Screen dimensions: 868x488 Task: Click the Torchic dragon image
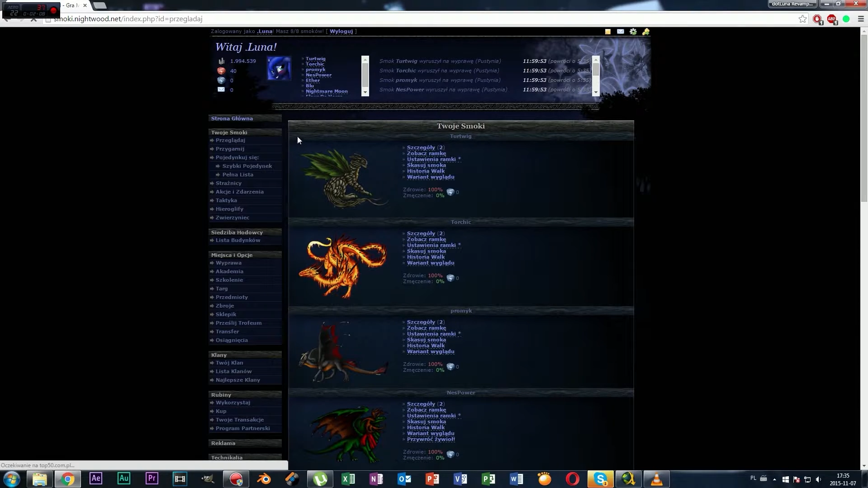click(x=342, y=266)
